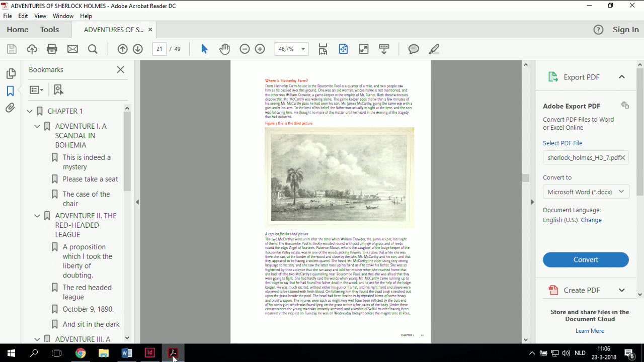Clear the selected sherlock_holmes PDF file
Viewport: 644px width, 362px height.
coord(622,157)
